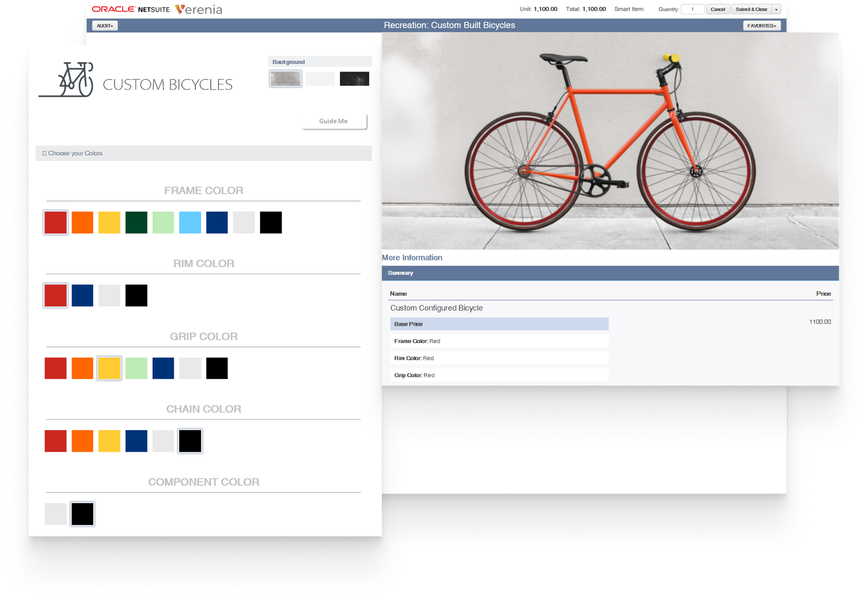Open the More Information link
This screenshot has width=868, height=602.
click(x=412, y=258)
